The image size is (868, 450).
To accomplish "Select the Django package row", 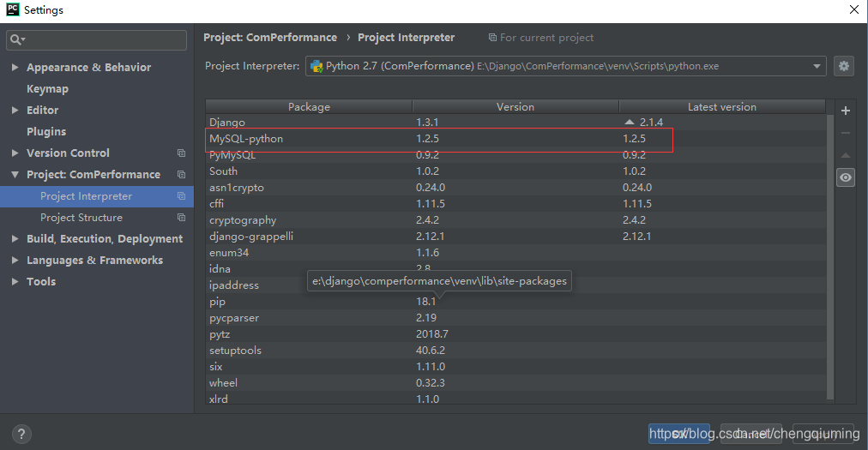I will pyautogui.click(x=516, y=123).
